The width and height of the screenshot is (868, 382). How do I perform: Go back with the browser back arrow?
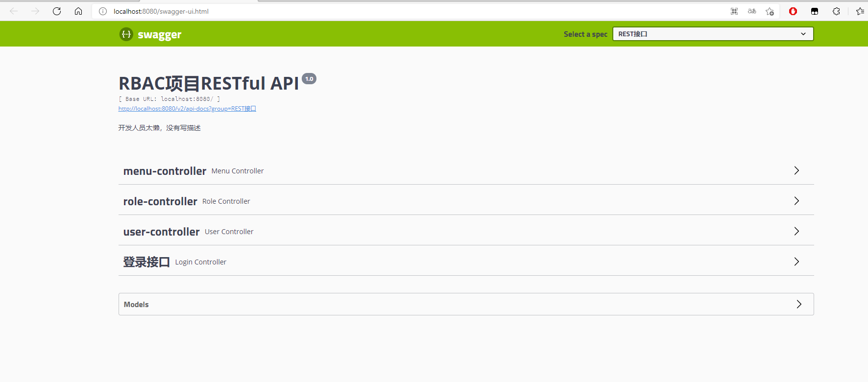(x=14, y=11)
